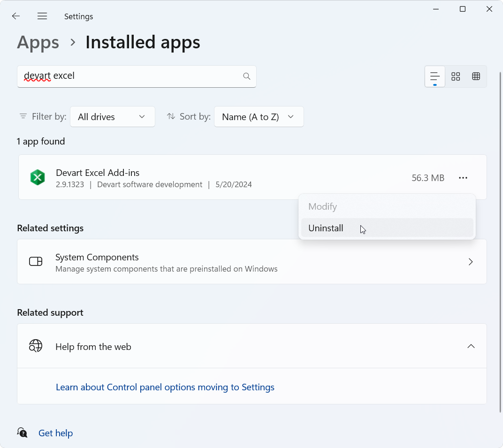Open the Sort by Name dropdown
This screenshot has width=503, height=448.
(x=259, y=117)
